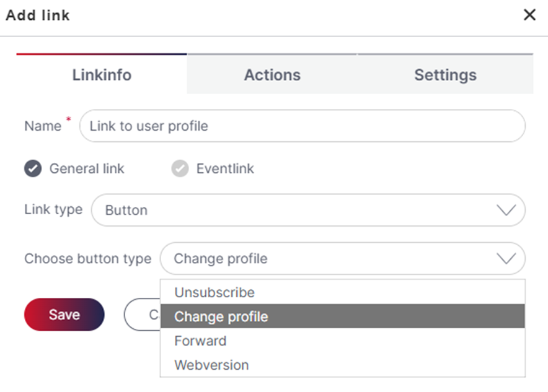Save the new link

coord(64,315)
